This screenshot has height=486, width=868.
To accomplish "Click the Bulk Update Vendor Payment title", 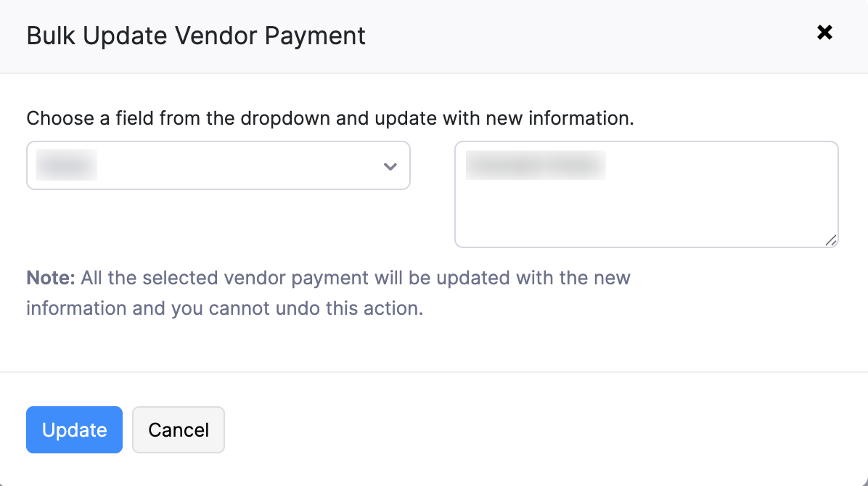I will pos(196,36).
